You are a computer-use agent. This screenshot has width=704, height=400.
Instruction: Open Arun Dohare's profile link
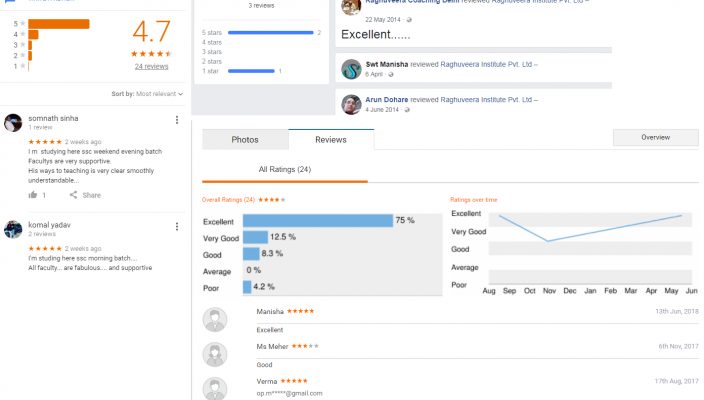pyautogui.click(x=387, y=100)
